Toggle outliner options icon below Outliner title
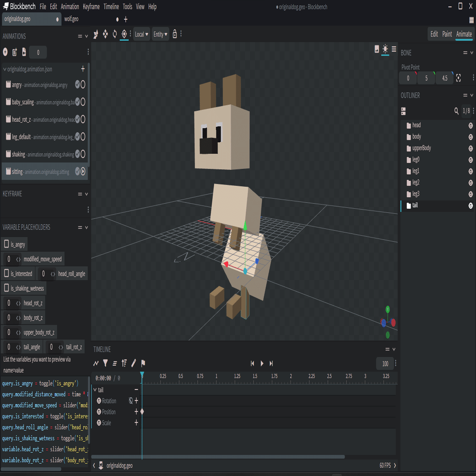 tap(403, 111)
